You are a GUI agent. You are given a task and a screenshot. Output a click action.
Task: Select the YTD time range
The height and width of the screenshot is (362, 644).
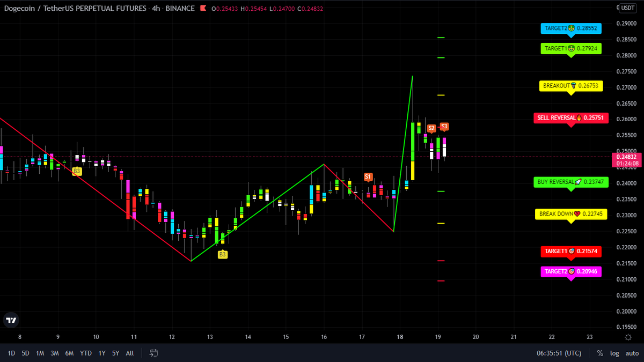click(x=85, y=353)
